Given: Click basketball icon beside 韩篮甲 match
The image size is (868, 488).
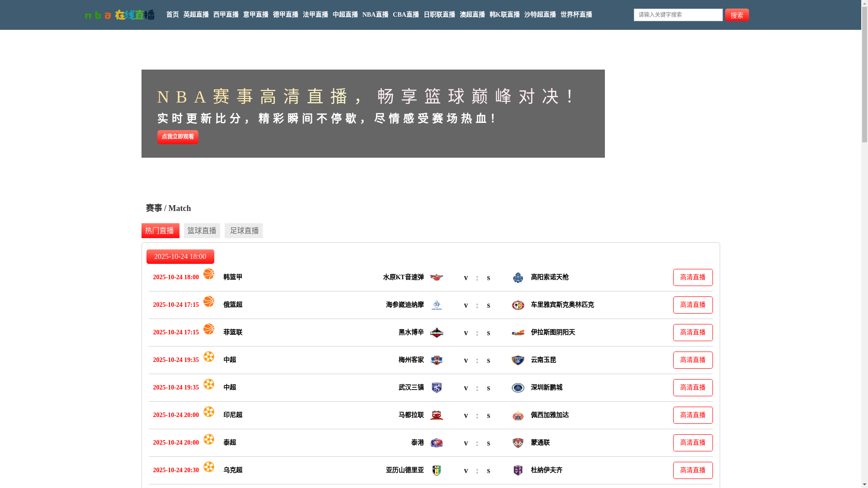Looking at the screenshot, I should tap(208, 274).
